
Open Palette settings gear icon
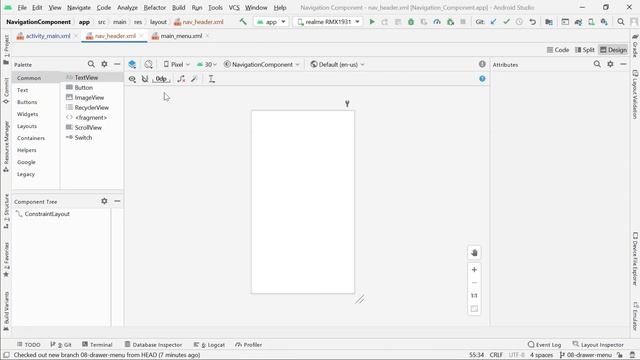tap(104, 64)
